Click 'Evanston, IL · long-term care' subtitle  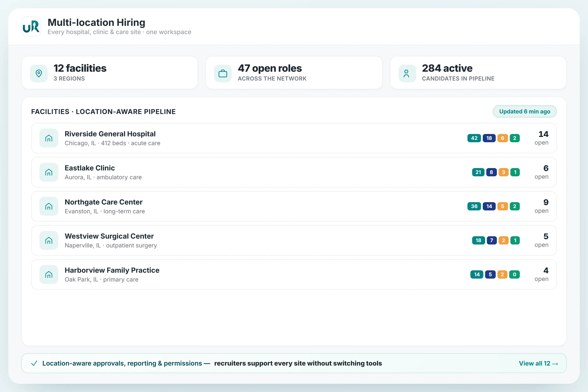coord(104,211)
